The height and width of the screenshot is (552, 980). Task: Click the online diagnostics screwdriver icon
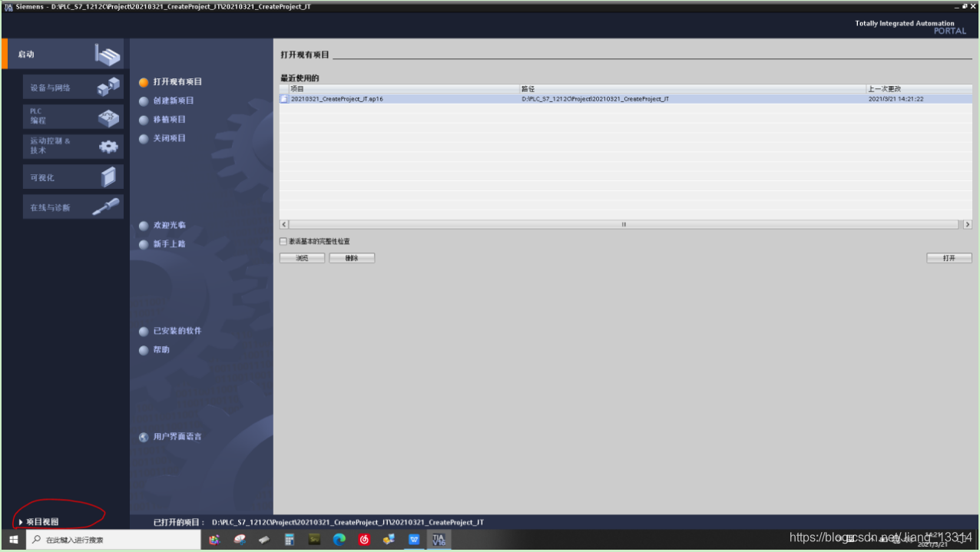click(106, 207)
